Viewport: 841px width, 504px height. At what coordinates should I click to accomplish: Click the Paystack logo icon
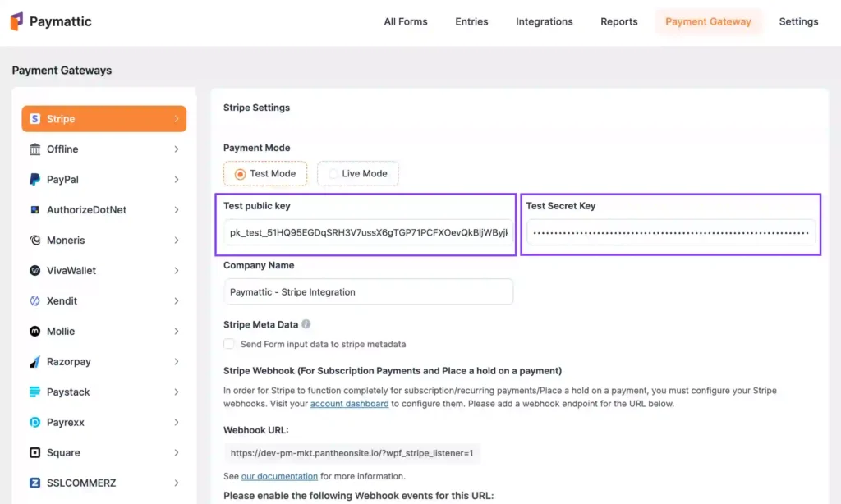point(34,392)
